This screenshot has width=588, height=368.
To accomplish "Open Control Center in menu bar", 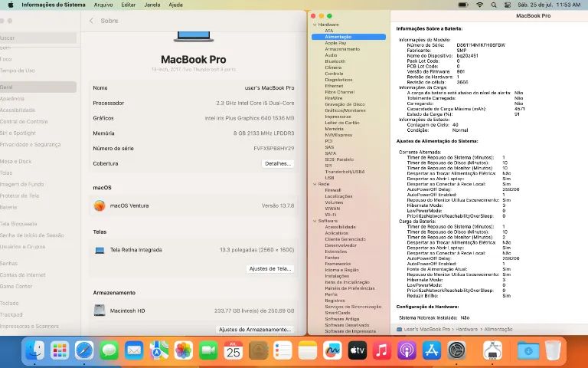I will tap(508, 5).
